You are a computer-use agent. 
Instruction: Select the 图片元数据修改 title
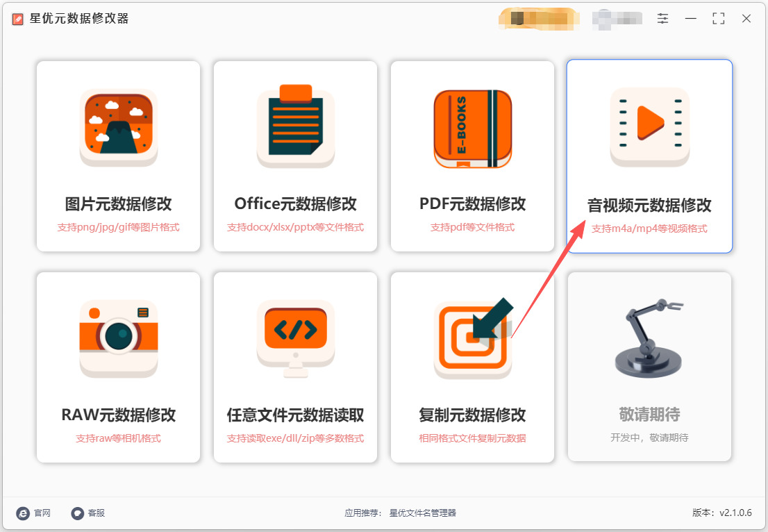(119, 203)
